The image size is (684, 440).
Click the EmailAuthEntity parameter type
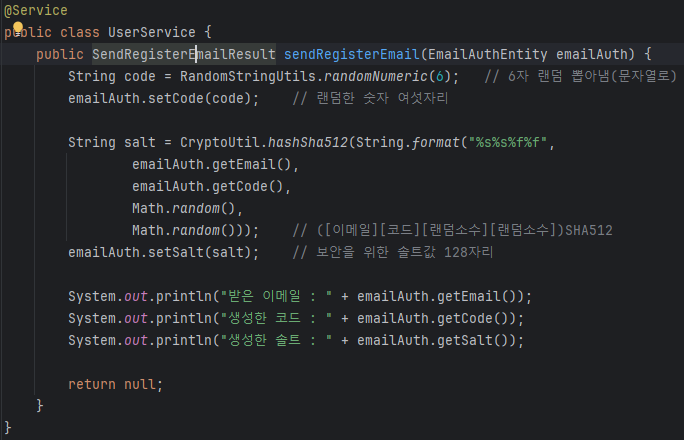click(487, 55)
